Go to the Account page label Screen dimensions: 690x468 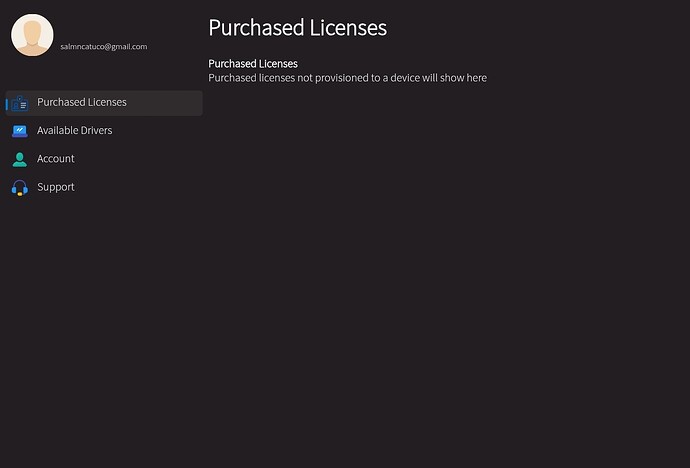55,158
